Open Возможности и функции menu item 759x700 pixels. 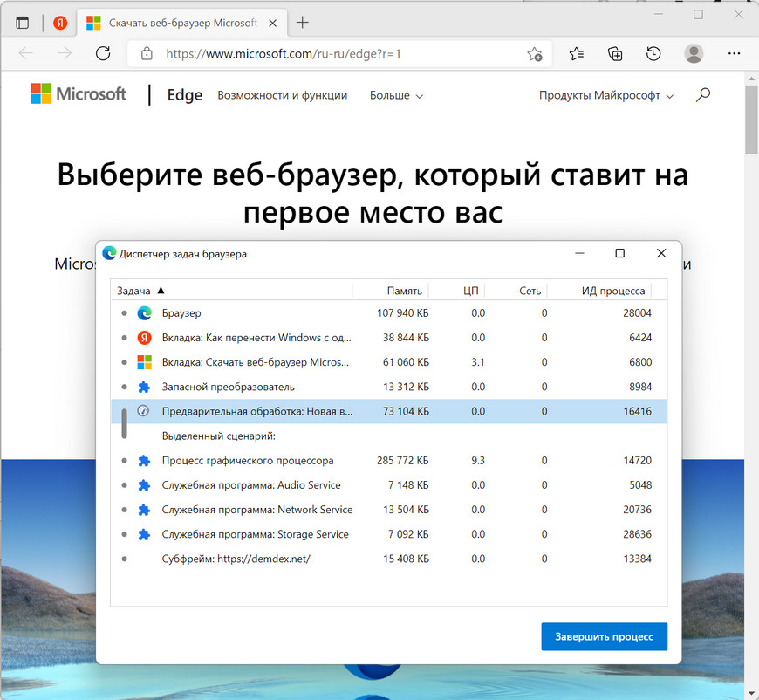coord(282,96)
